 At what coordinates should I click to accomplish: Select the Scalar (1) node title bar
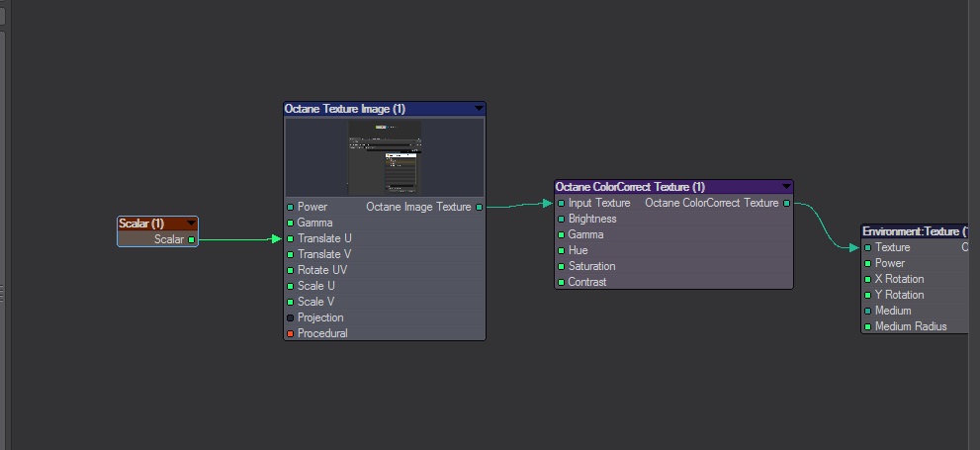pyautogui.click(x=157, y=224)
